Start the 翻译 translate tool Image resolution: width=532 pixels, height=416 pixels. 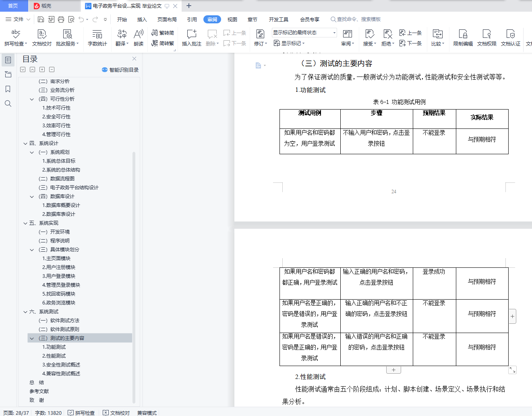coord(122,38)
